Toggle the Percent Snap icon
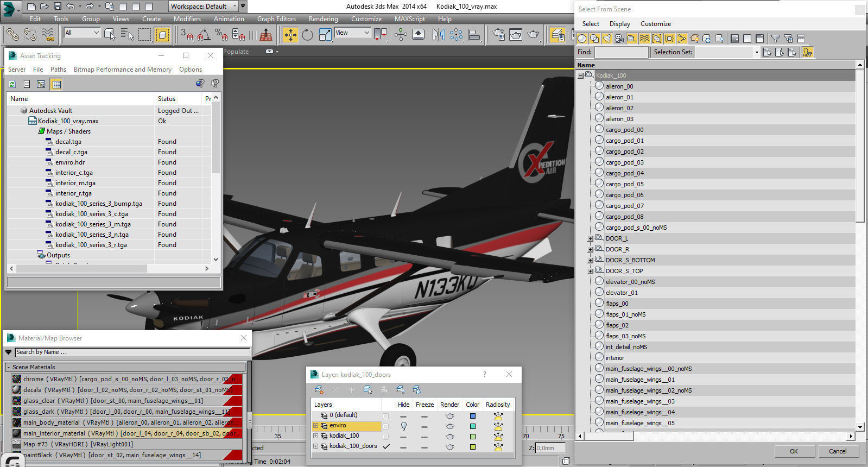The image size is (868, 467). (221, 35)
